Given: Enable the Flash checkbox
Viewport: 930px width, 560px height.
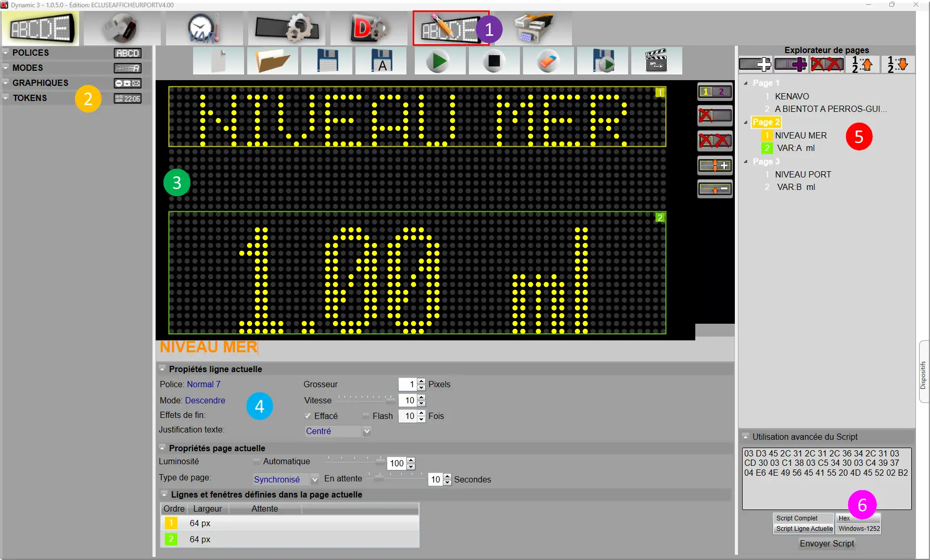Looking at the screenshot, I should pos(366,416).
